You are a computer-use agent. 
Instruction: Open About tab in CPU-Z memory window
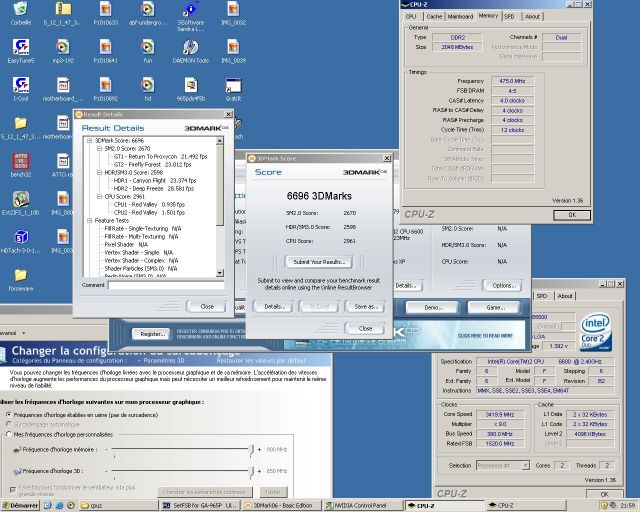[x=532, y=17]
